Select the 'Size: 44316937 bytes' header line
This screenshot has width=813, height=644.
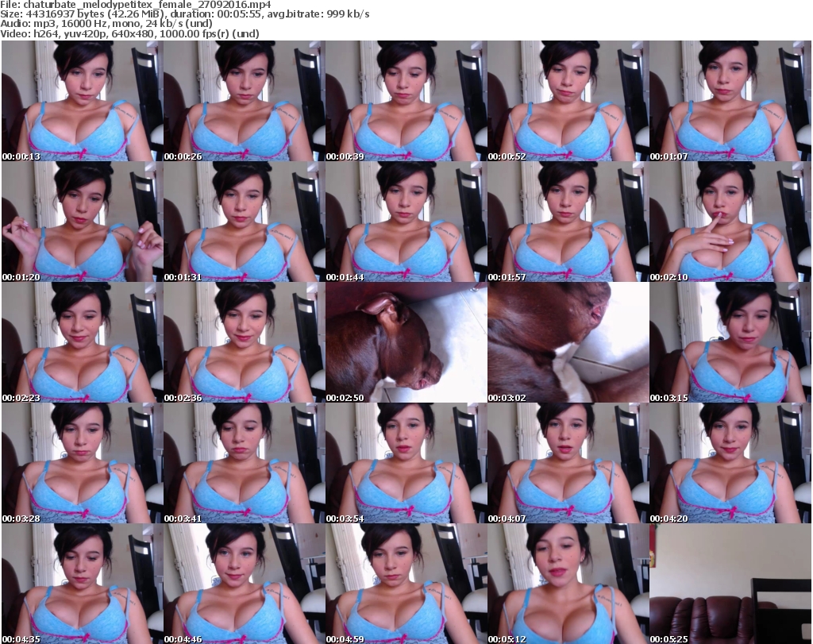(x=184, y=14)
